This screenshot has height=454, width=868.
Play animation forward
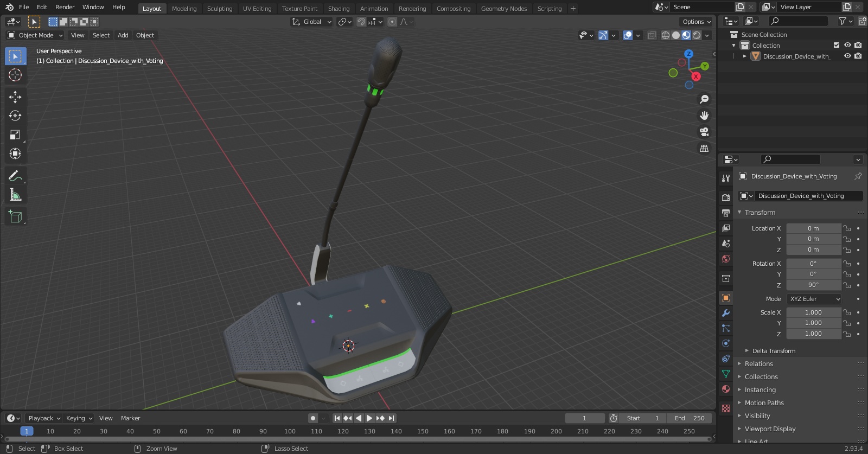[369, 418]
